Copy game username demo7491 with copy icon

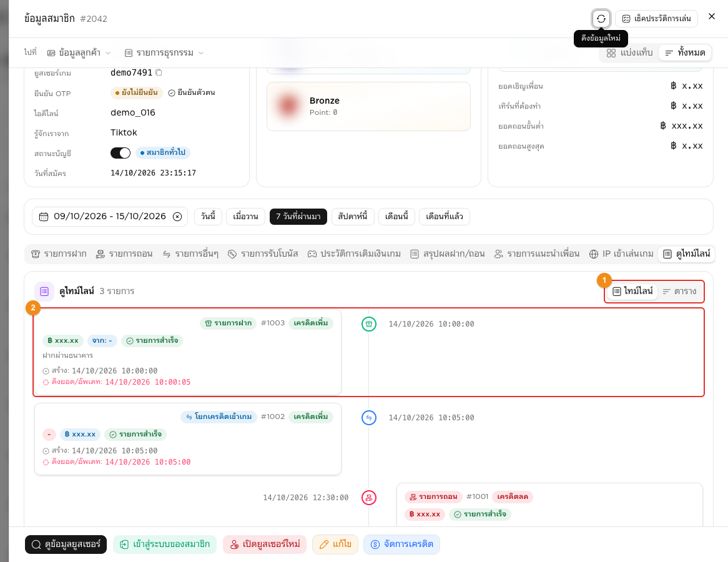point(159,72)
